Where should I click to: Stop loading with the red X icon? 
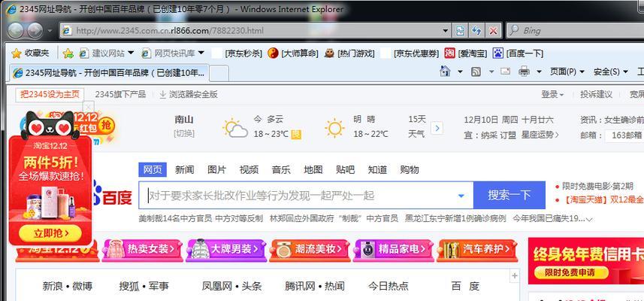(x=493, y=30)
